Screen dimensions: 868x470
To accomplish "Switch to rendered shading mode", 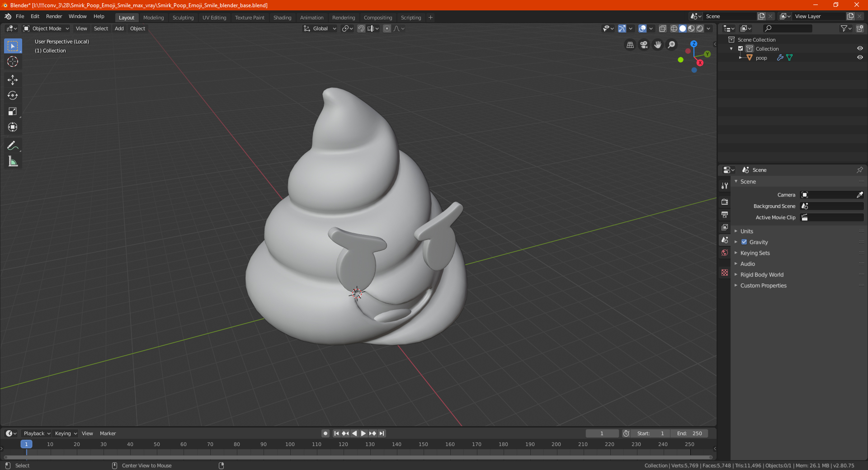I will [700, 28].
